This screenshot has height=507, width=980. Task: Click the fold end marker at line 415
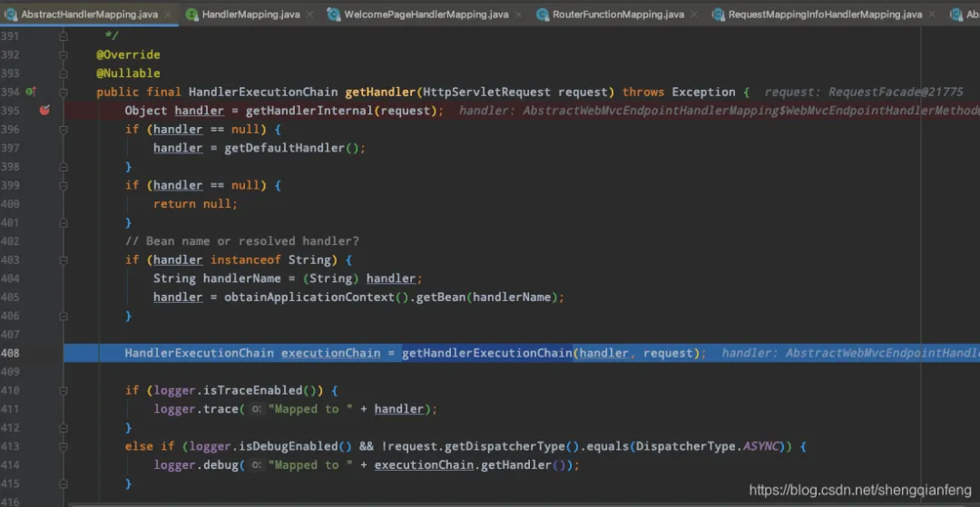pyautogui.click(x=64, y=484)
